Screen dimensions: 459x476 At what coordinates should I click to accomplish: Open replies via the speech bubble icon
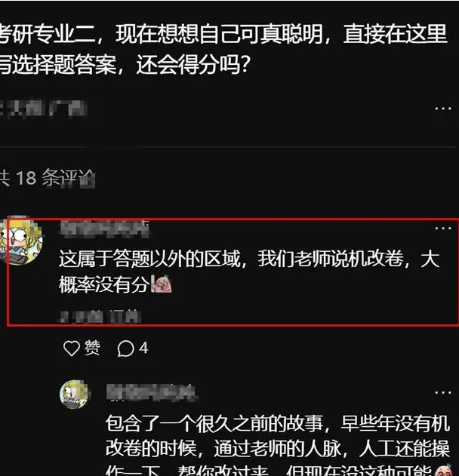tap(126, 349)
